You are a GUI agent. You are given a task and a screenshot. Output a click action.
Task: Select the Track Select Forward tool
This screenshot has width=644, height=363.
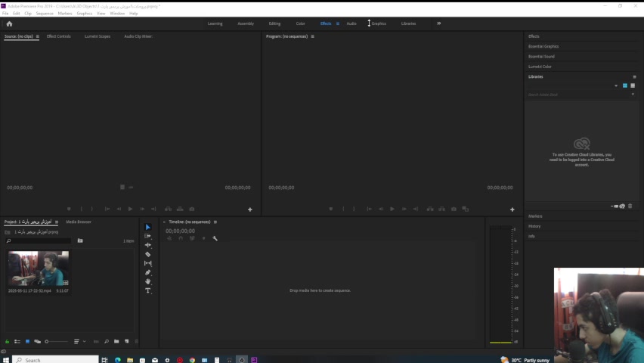click(148, 236)
